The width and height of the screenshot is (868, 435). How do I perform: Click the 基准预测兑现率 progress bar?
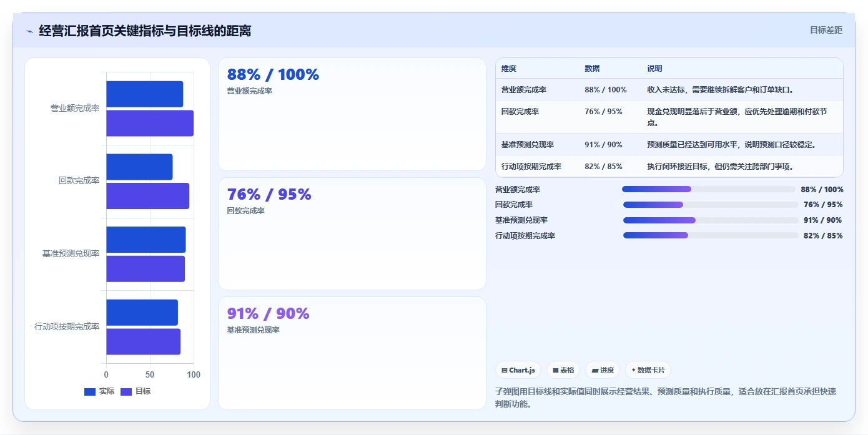[x=711, y=220]
